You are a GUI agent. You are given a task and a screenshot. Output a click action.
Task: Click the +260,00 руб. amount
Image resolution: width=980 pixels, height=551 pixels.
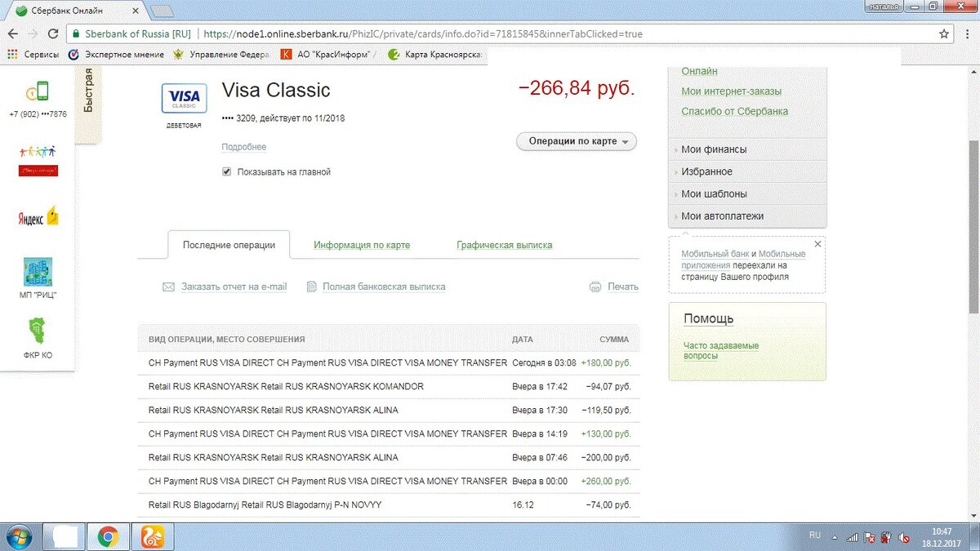pyautogui.click(x=606, y=482)
